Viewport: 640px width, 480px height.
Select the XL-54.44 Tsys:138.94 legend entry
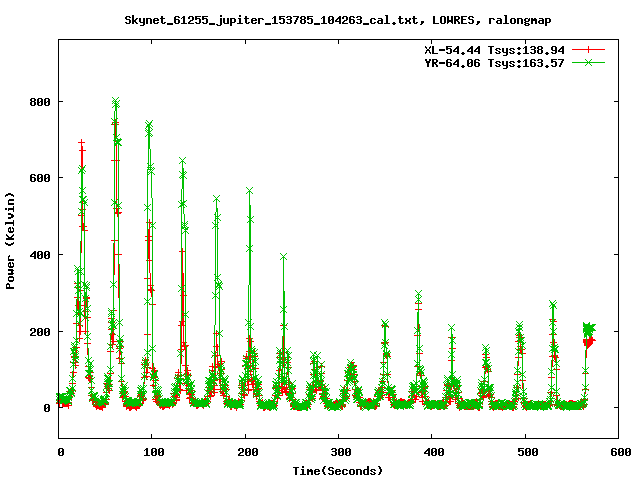(x=494, y=50)
